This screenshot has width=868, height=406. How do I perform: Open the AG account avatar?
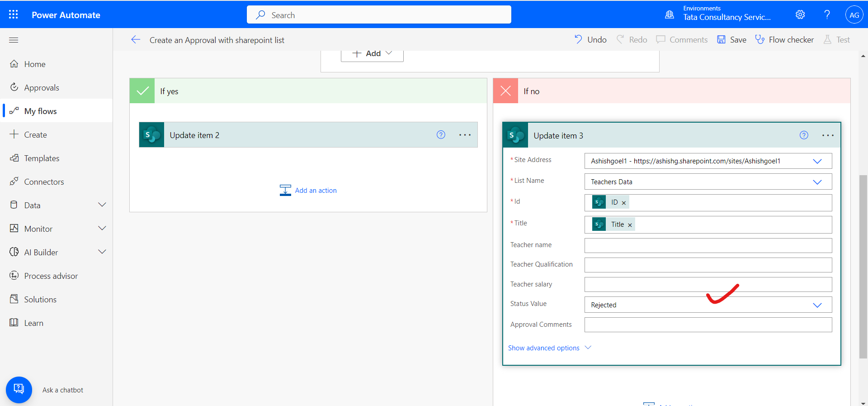[854, 14]
